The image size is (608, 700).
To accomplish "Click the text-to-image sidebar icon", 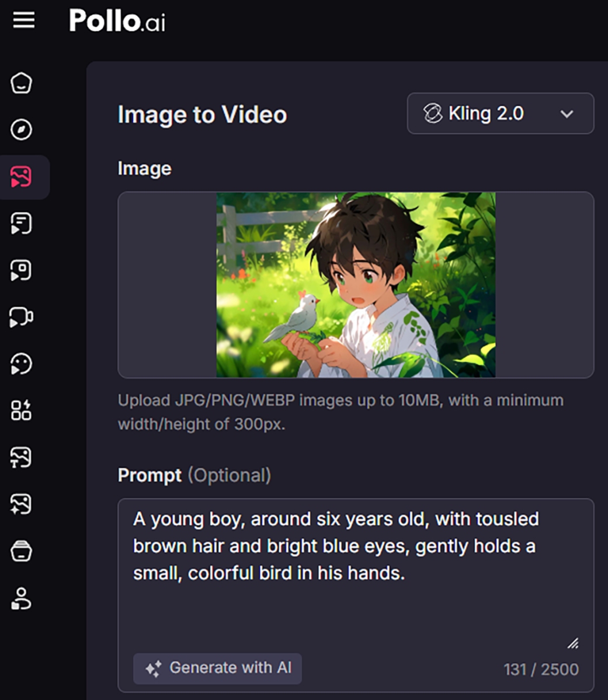I will pos(22,457).
